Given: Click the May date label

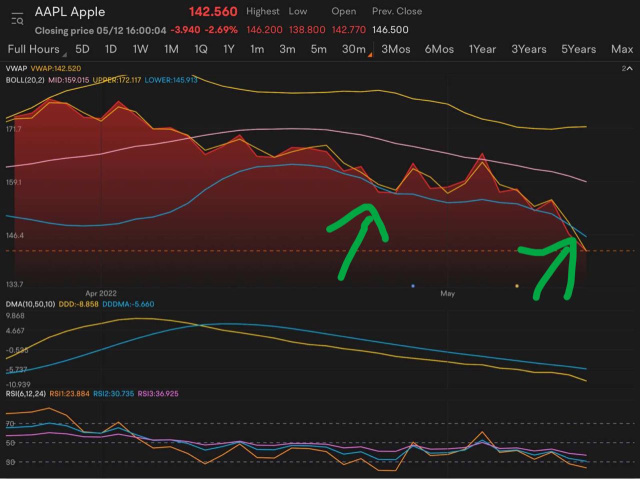Looking at the screenshot, I should click(x=447, y=293).
